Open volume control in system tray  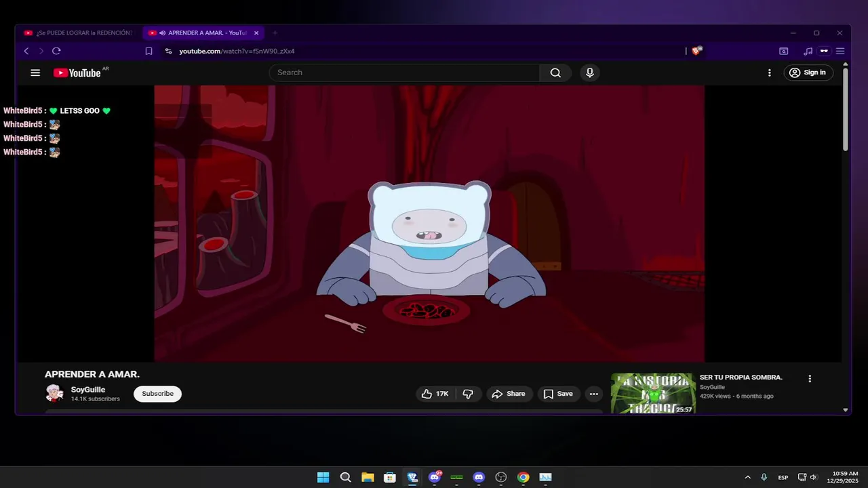[814, 477]
